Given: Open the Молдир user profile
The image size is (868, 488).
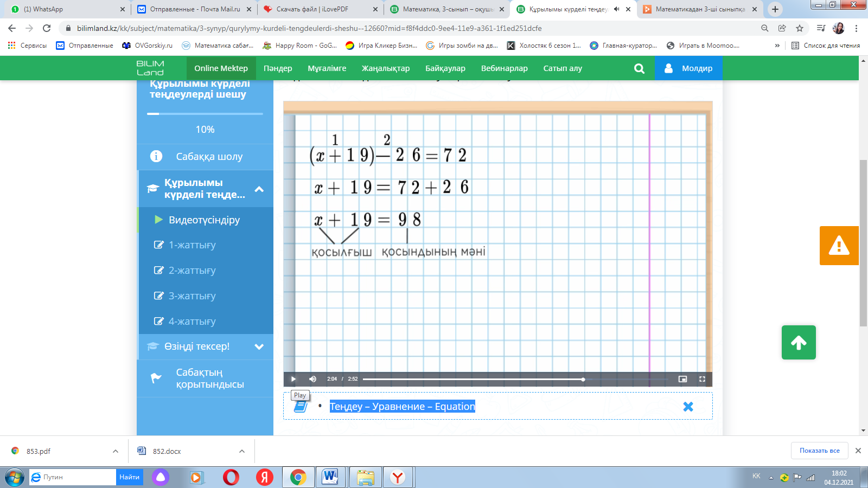Looking at the screenshot, I should (688, 68).
